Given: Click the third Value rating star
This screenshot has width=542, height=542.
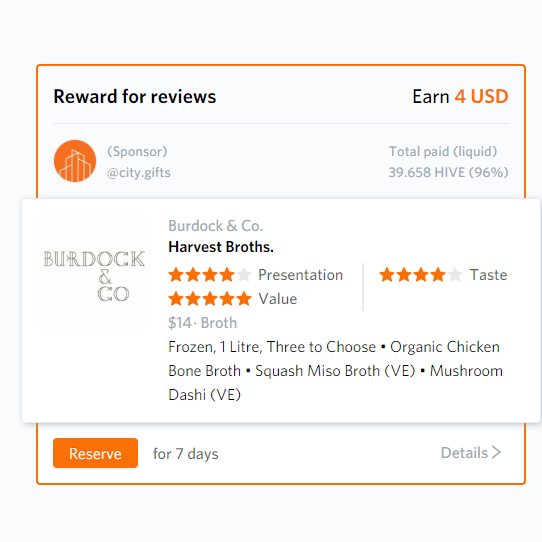Looking at the screenshot, I should point(210,299).
